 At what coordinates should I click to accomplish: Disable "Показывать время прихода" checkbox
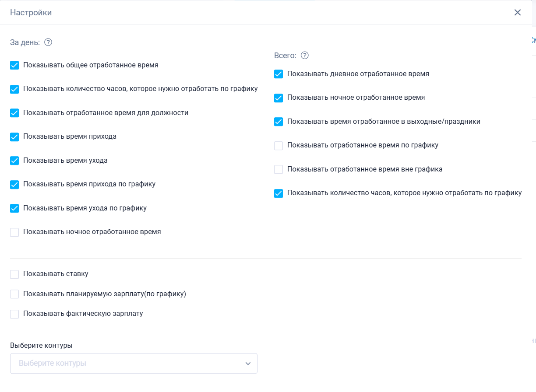click(x=14, y=137)
